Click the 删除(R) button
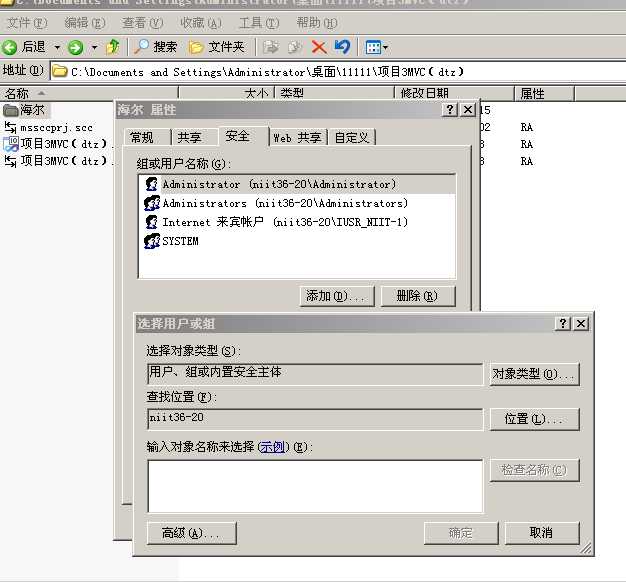Screen dimensions: 626x583 (x=418, y=296)
